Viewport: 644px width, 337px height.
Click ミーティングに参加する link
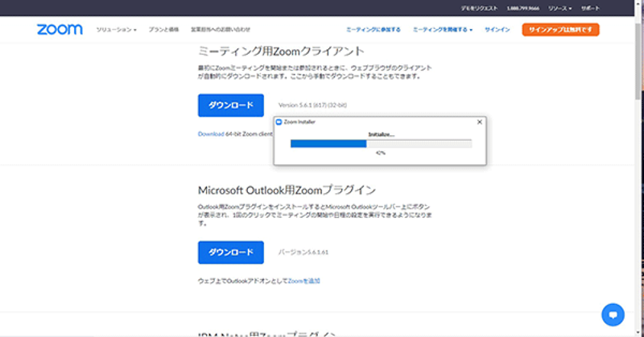click(x=374, y=30)
